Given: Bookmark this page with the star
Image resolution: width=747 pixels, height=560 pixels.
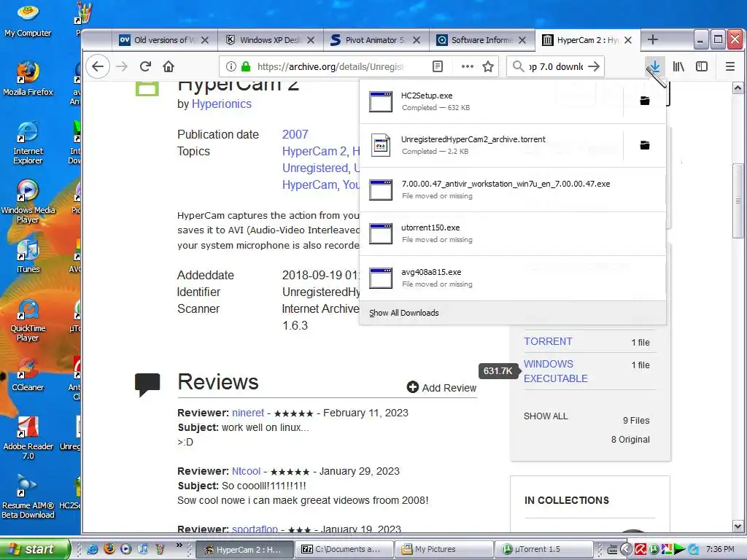Looking at the screenshot, I should point(488,66).
